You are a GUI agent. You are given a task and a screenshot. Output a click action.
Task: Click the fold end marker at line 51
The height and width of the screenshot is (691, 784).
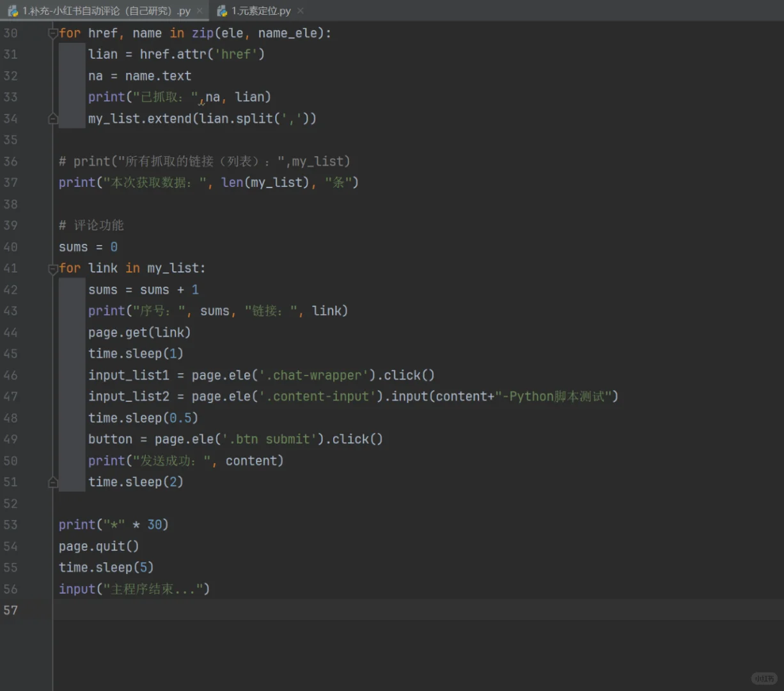53,482
